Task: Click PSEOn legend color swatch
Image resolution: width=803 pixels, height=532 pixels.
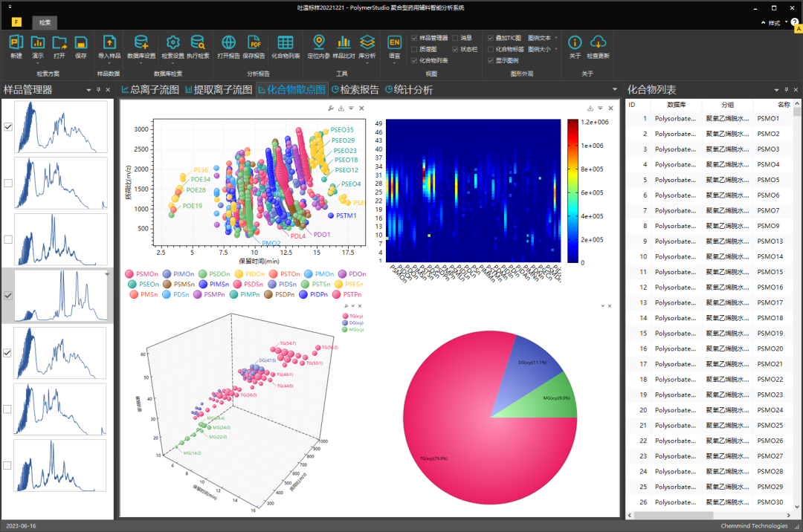Action: [x=132, y=285]
